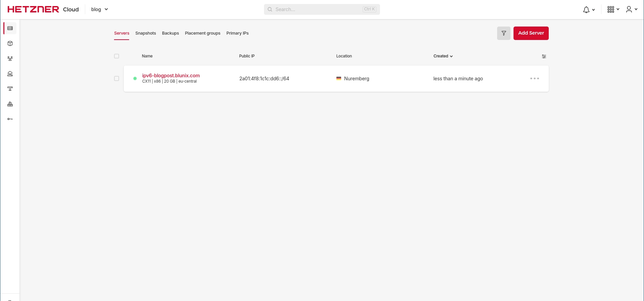644x301 pixels.
Task: Open Firewalls icon in the sidebar
Action: [10, 104]
